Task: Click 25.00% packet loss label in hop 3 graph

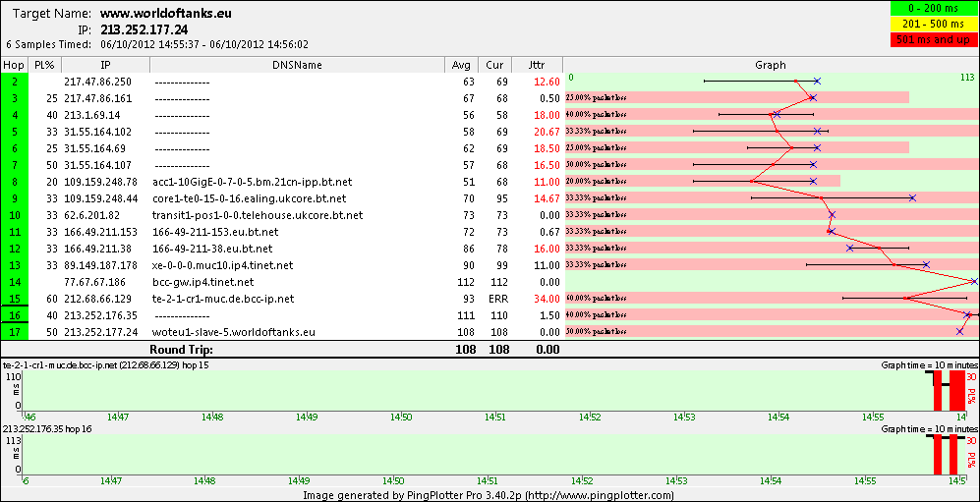Action: pos(597,98)
